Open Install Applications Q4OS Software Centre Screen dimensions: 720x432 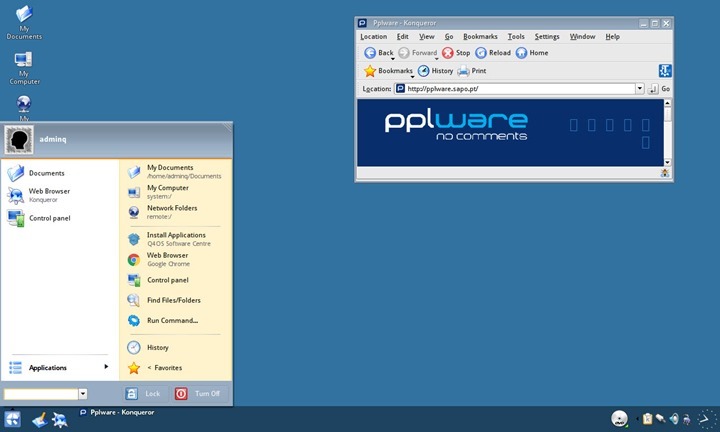[175, 239]
